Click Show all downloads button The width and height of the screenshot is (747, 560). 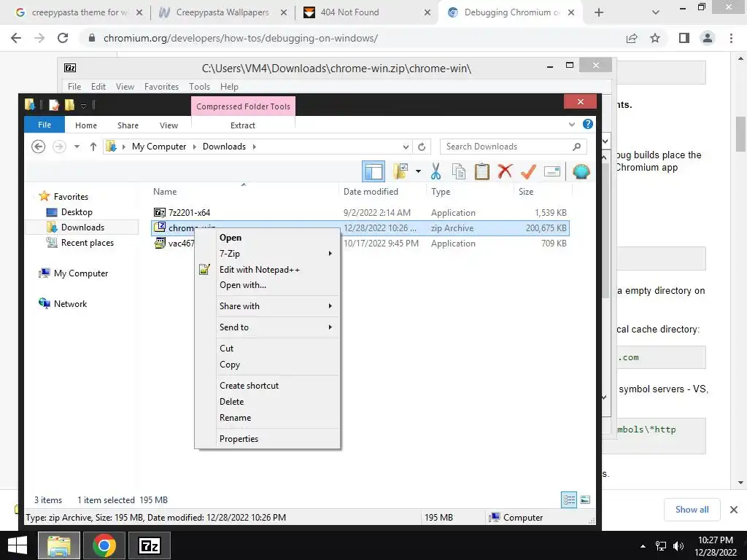(692, 510)
